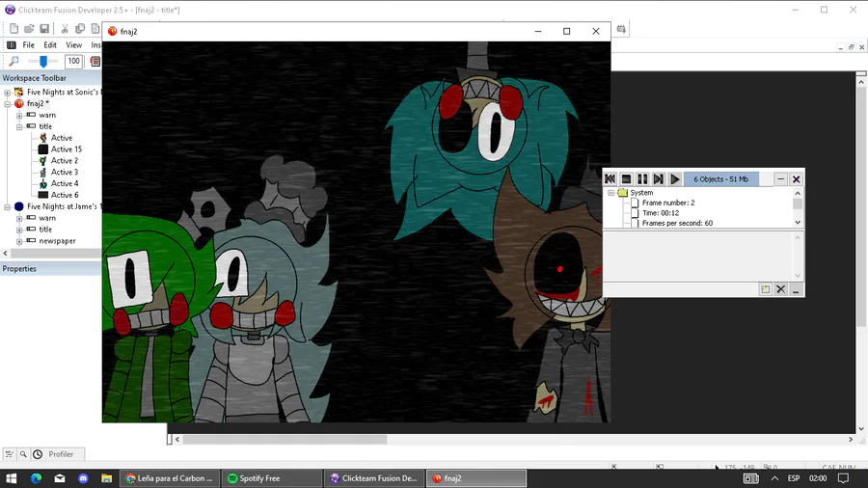This screenshot has height=488, width=868.
Task: Open the Edit menu
Action: (50, 44)
